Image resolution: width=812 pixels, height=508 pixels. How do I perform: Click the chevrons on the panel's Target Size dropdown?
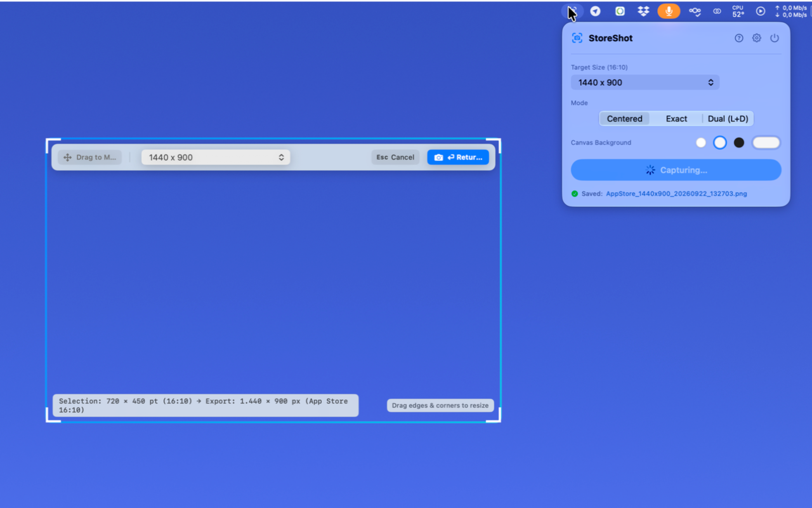[x=710, y=82]
